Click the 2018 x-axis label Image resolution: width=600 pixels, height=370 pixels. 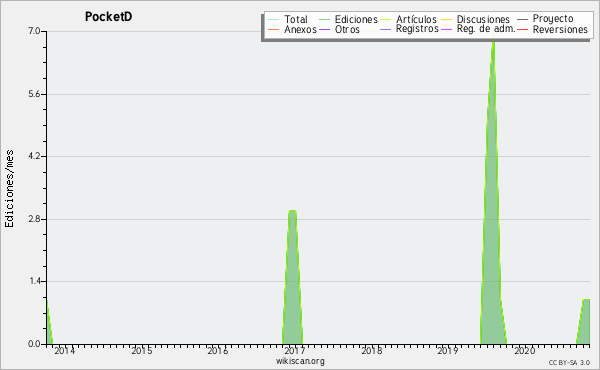pyautogui.click(x=372, y=350)
